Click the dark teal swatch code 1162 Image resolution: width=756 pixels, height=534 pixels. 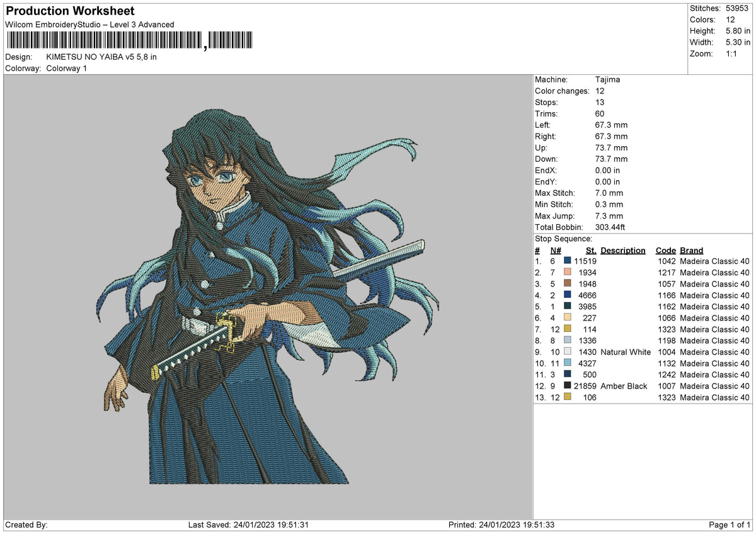click(568, 306)
